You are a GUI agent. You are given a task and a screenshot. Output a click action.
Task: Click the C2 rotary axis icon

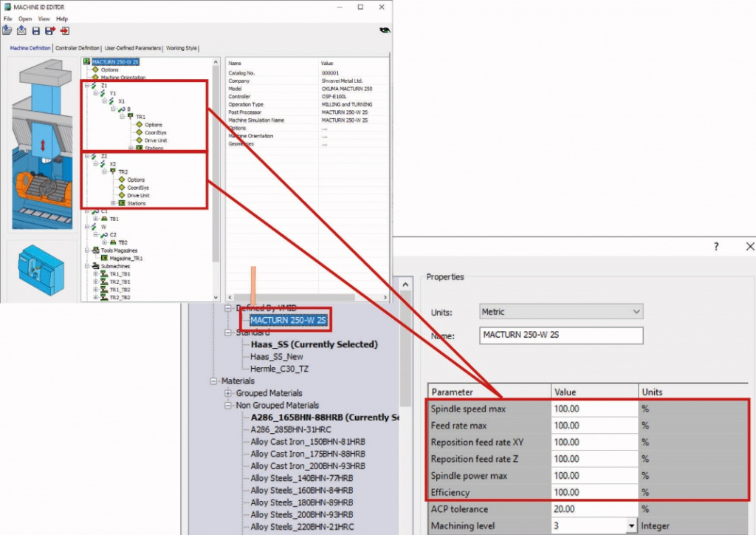pos(103,234)
